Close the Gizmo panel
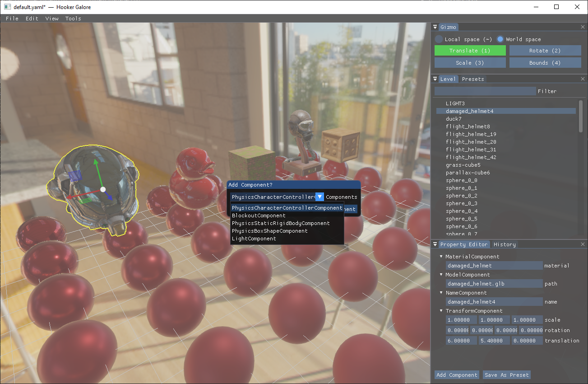The width and height of the screenshot is (588, 384). (583, 27)
